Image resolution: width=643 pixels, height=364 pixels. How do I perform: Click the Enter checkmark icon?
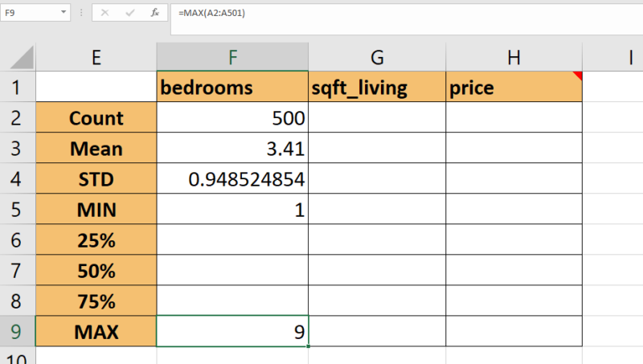(x=129, y=14)
